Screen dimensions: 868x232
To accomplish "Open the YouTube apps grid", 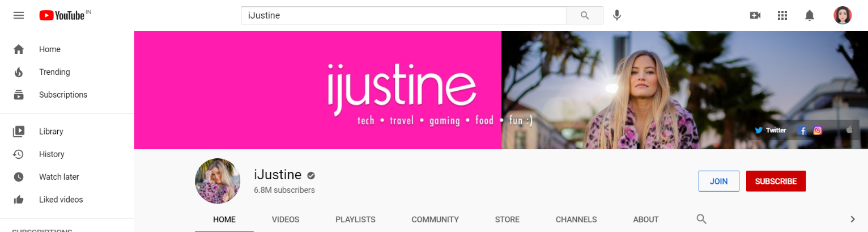I will (782, 15).
